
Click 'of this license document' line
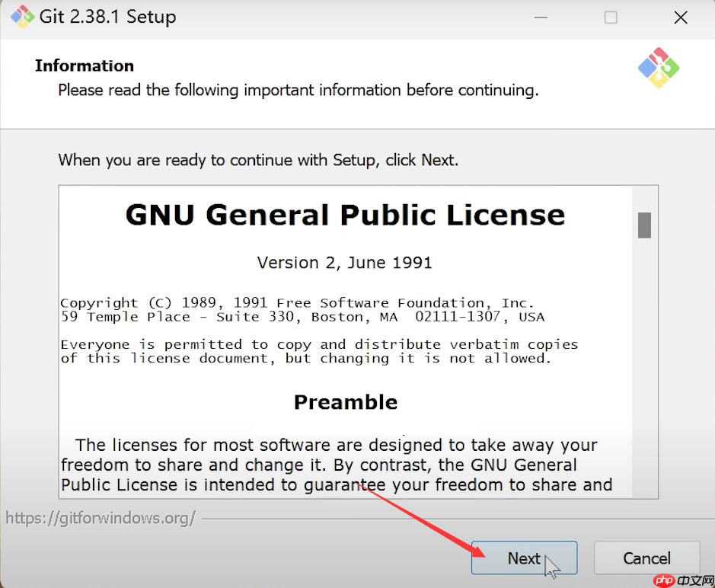pos(306,359)
